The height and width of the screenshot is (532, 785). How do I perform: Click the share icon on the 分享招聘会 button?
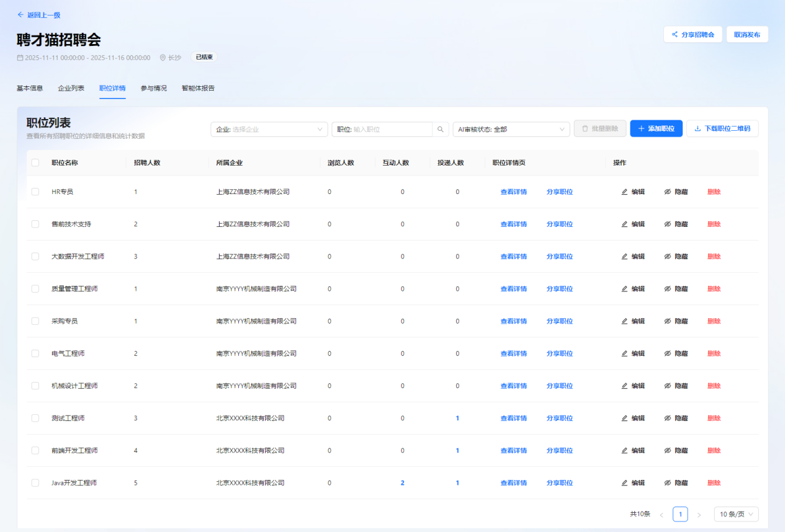pyautogui.click(x=675, y=35)
